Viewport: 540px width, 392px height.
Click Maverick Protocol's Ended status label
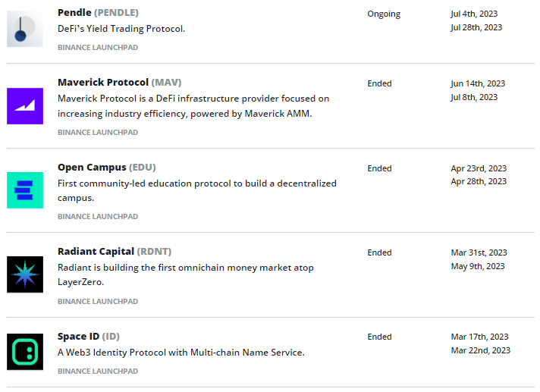coord(379,83)
